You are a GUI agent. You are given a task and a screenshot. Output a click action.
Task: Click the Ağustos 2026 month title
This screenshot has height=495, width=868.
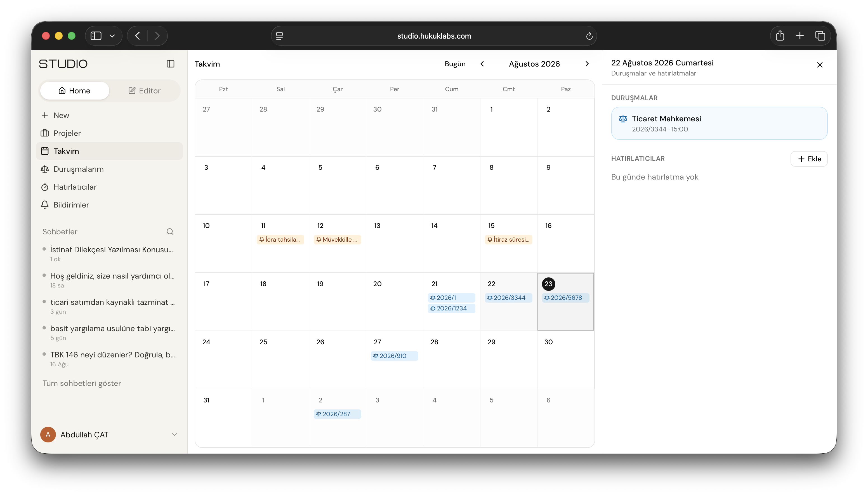[x=534, y=64]
